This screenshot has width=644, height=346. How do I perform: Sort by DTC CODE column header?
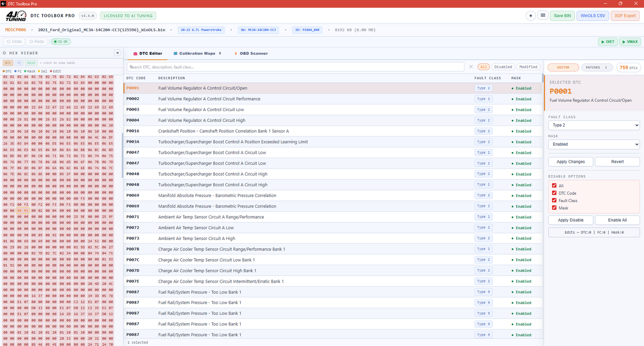[136, 78]
